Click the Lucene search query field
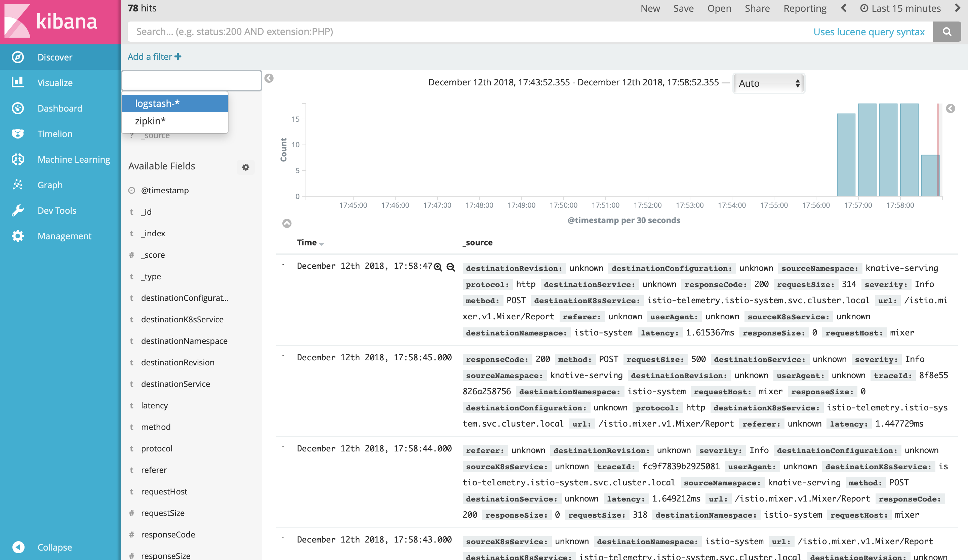Viewport: 968px width, 560px height. click(461, 32)
